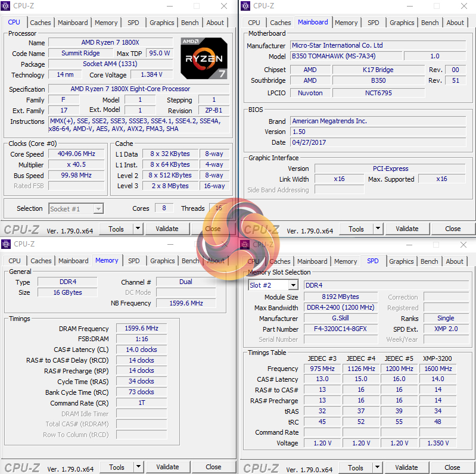Click the Max TDP value 95.0 W
476x474 pixels.
(x=160, y=53)
